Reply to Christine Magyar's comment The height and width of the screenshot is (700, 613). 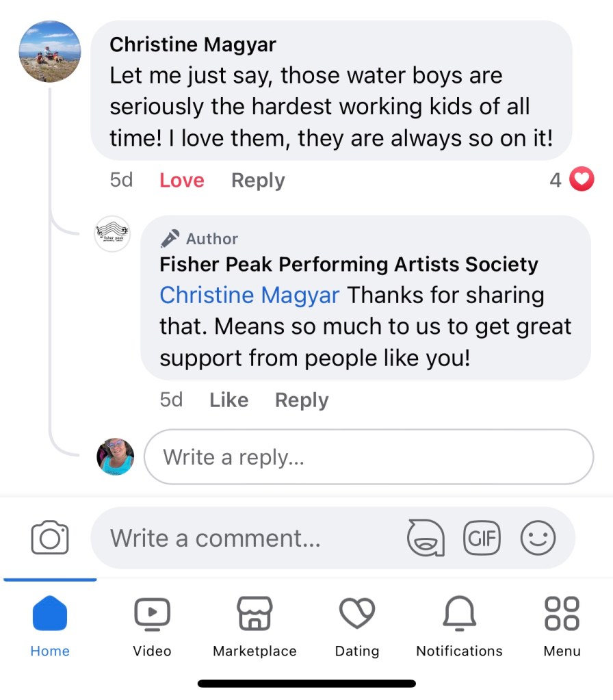tap(258, 181)
